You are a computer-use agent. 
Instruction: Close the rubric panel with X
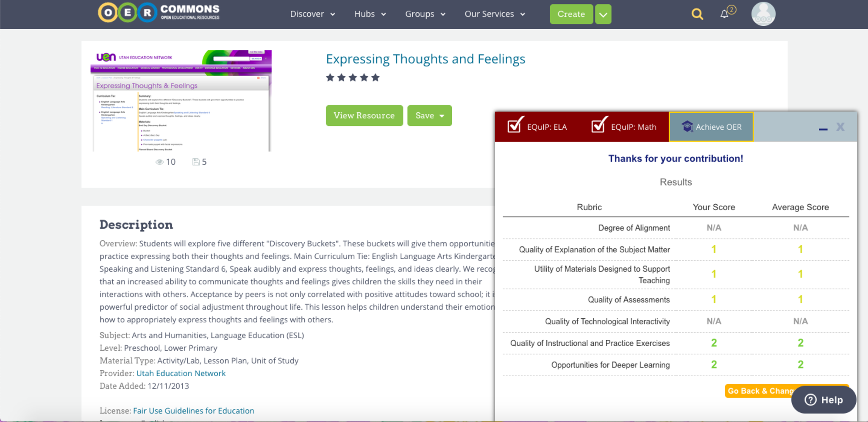[x=840, y=127]
